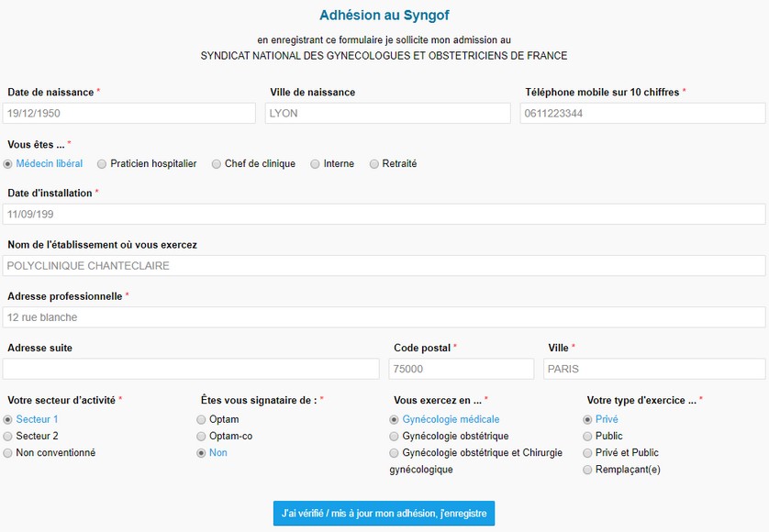Click the Ville field containing PARIS
Viewport: 769px width, 532px height.
point(654,369)
